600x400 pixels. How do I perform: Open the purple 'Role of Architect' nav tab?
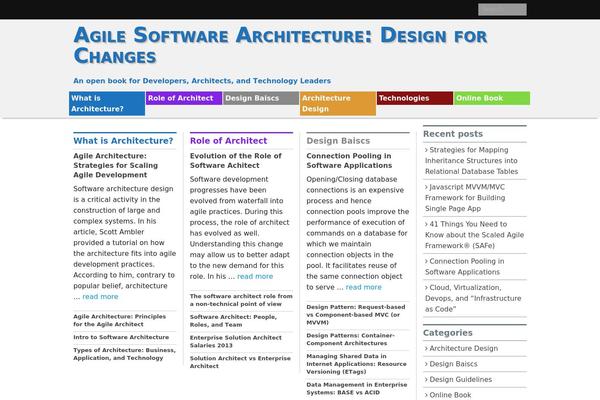184,98
